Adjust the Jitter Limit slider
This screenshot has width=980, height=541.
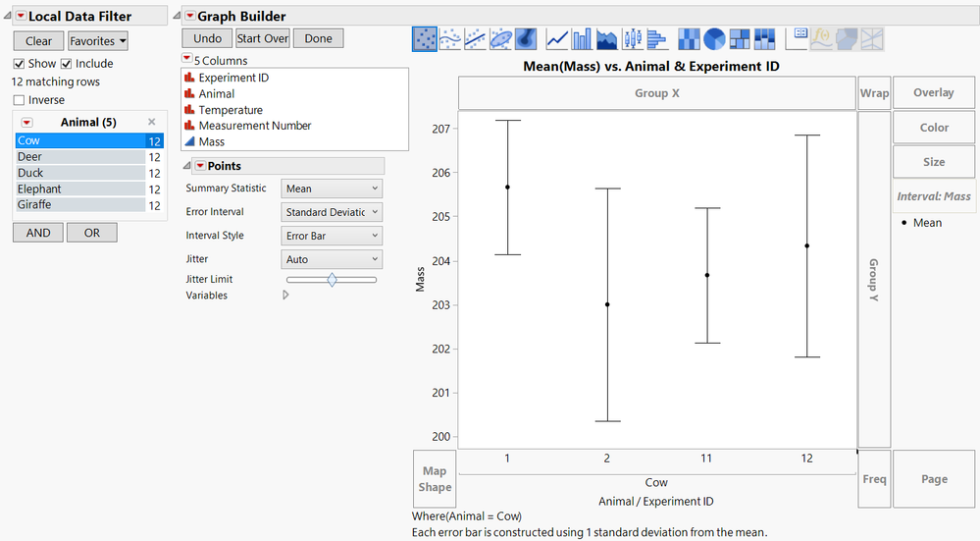point(332,280)
